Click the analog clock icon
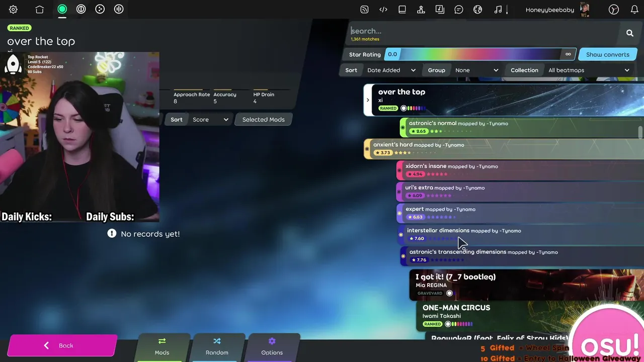 [x=613, y=10]
